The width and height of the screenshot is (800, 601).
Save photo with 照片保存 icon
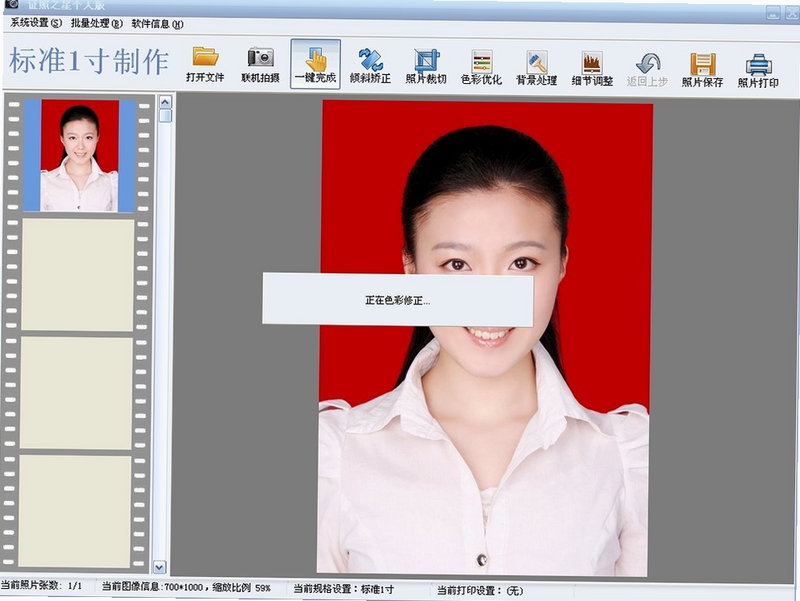tap(703, 69)
